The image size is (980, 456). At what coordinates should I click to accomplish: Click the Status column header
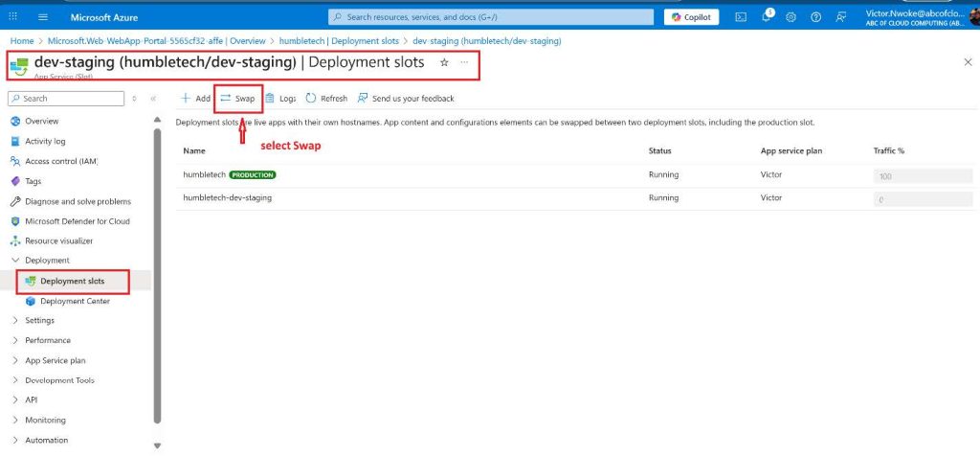[x=660, y=150]
